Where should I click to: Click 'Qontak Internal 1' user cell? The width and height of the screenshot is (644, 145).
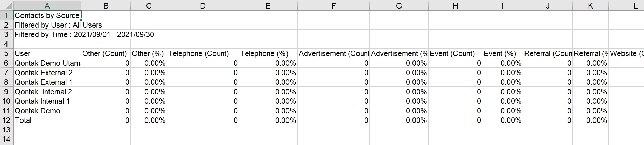47,101
